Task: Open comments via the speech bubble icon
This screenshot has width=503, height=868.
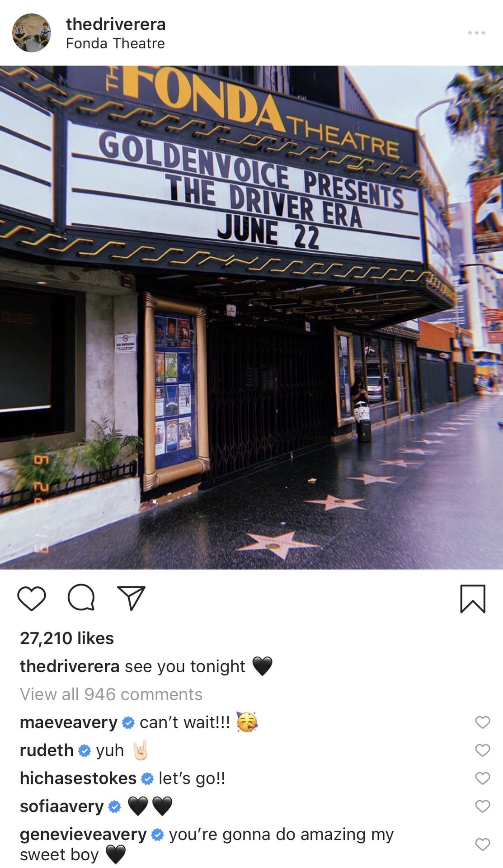Action: click(81, 598)
